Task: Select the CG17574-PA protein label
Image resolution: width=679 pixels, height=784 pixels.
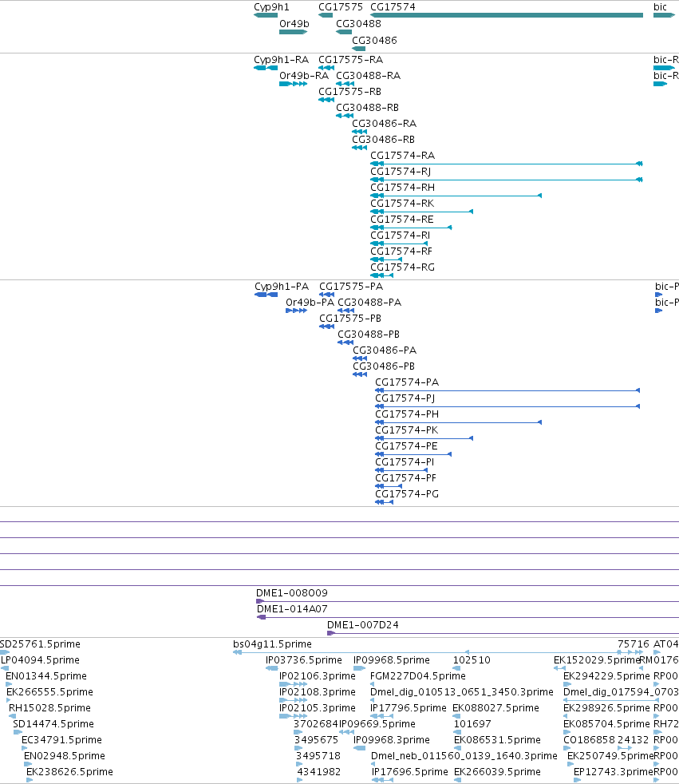Action: pyautogui.click(x=407, y=382)
